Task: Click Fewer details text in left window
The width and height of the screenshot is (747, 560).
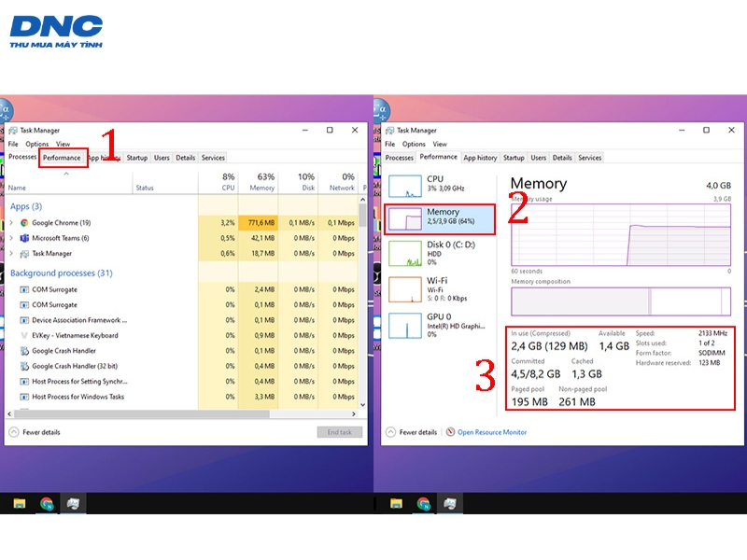Action: (41, 432)
